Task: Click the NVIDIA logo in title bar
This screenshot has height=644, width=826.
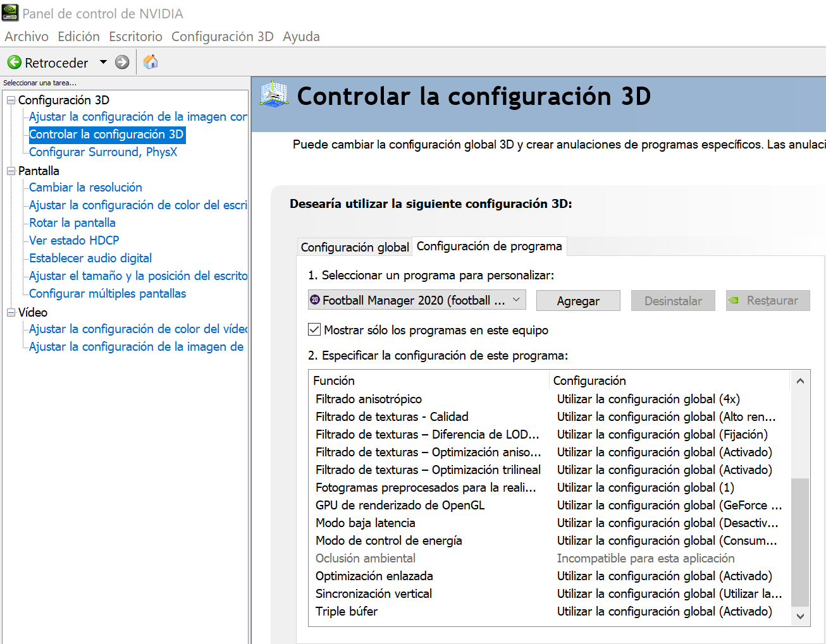Action: 10,13
